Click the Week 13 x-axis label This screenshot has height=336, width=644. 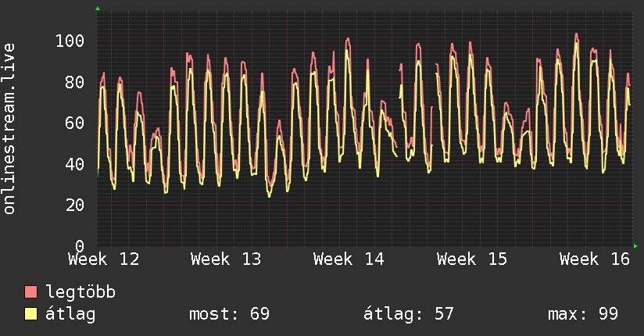pos(226,259)
